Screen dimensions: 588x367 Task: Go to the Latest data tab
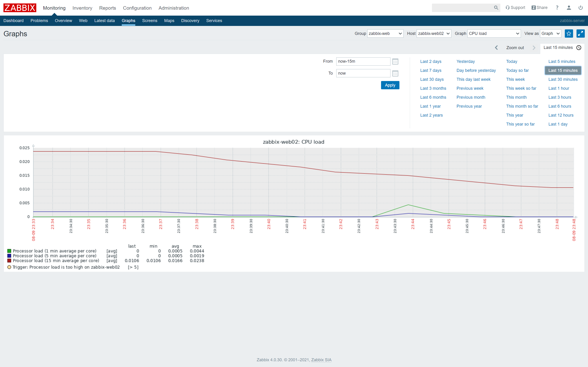pyautogui.click(x=105, y=21)
